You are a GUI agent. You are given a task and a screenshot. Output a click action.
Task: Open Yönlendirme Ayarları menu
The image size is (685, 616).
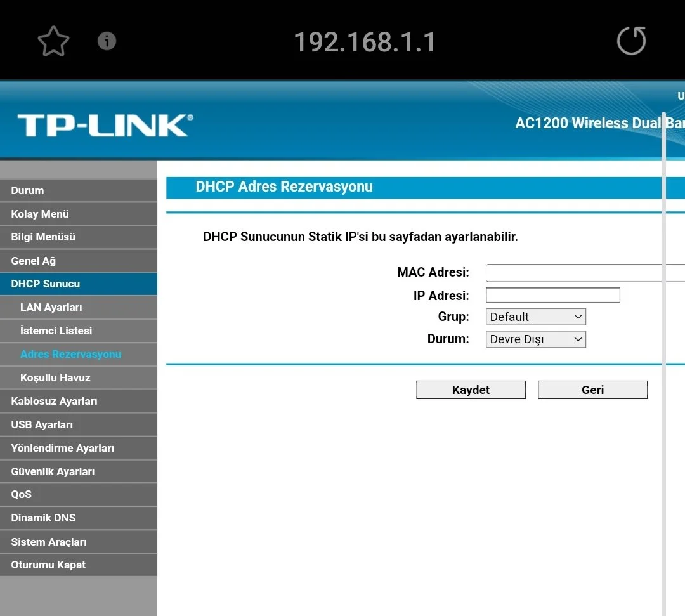pyautogui.click(x=79, y=449)
